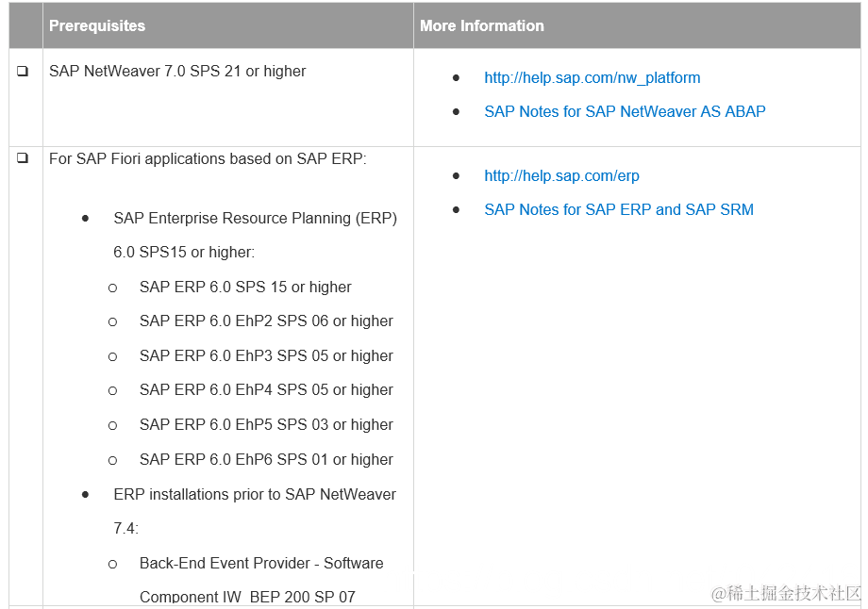Select the EhP3 SPS 05 list entry
The image size is (868, 609).
click(x=266, y=356)
